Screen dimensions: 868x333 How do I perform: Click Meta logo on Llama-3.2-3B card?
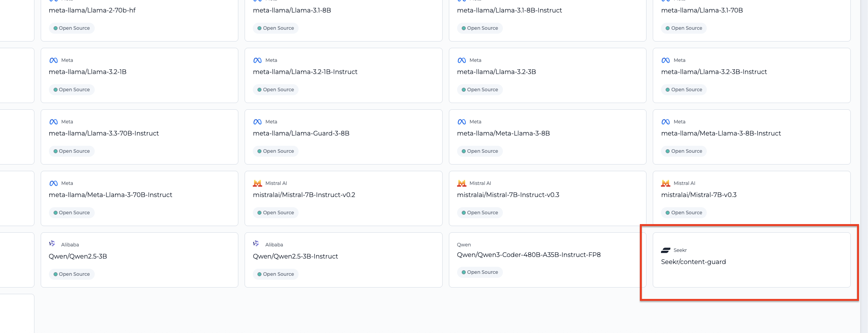point(462,60)
